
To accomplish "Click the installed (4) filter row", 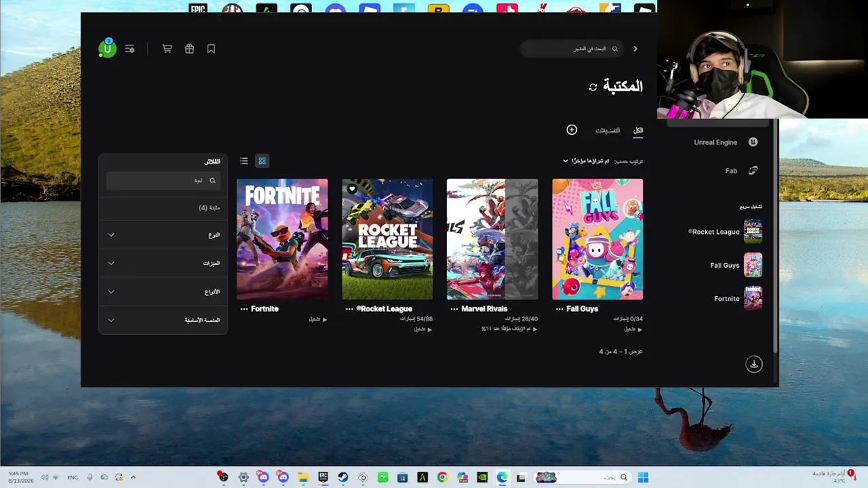I will pos(163,207).
